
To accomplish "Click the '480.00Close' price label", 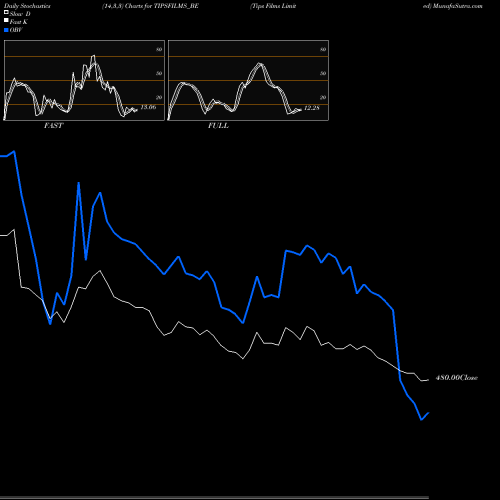I will [x=457, y=378].
